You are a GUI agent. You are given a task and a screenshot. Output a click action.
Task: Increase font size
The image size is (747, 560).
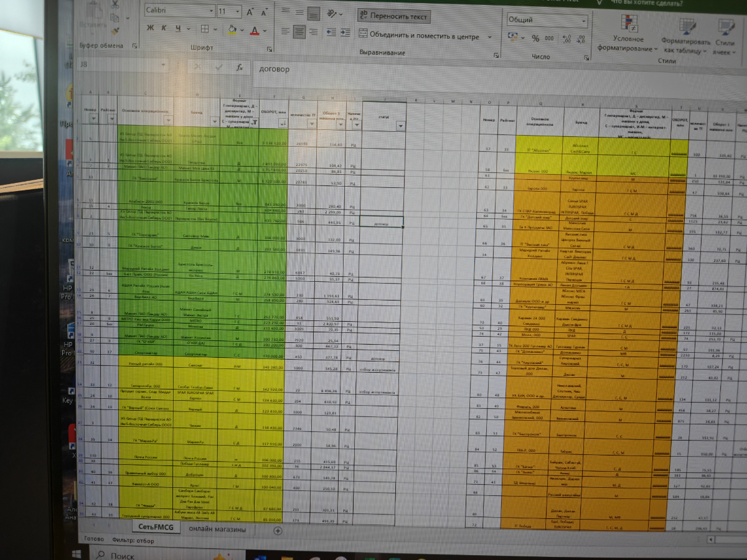[x=250, y=12]
